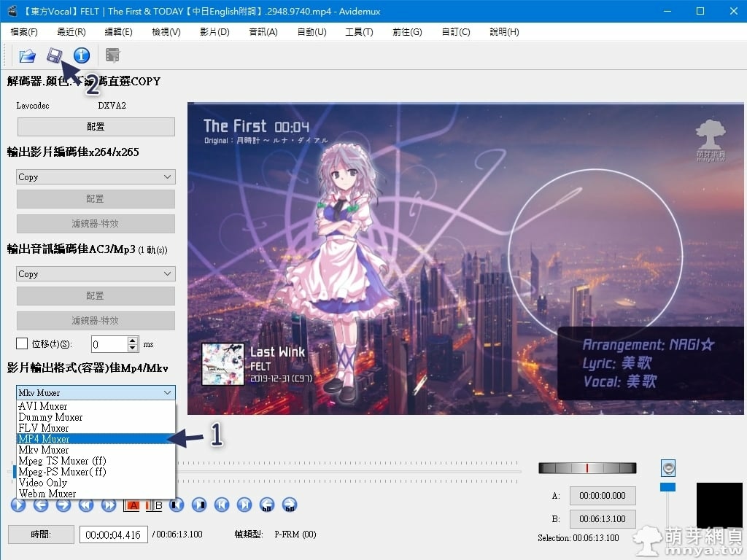
Task: Open the video output Copy dropdown
Action: tap(96, 177)
